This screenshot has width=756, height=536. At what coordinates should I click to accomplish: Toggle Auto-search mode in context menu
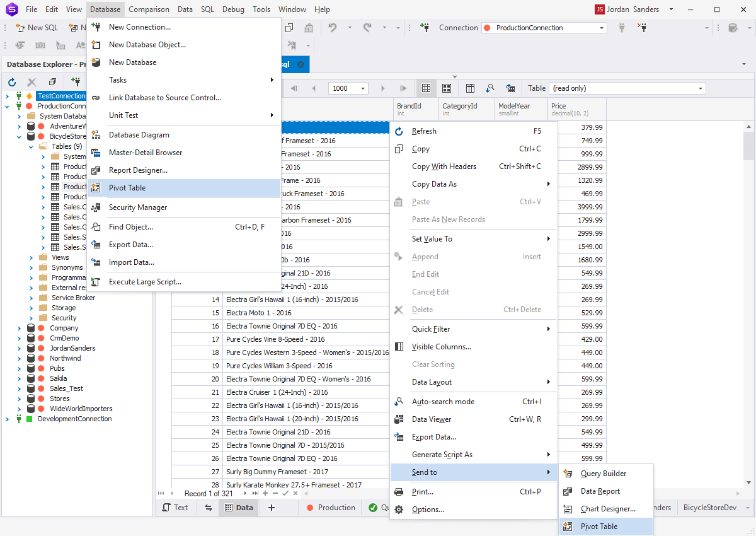coord(474,402)
